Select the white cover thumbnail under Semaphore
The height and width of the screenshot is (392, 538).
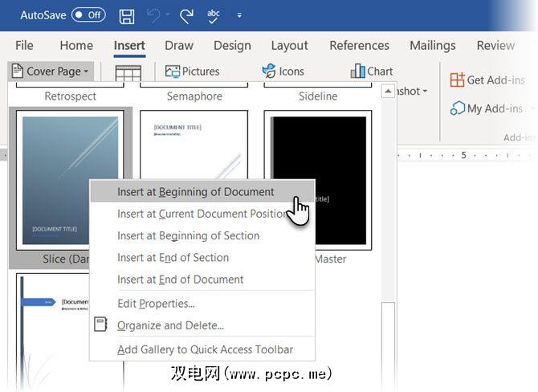point(194,145)
